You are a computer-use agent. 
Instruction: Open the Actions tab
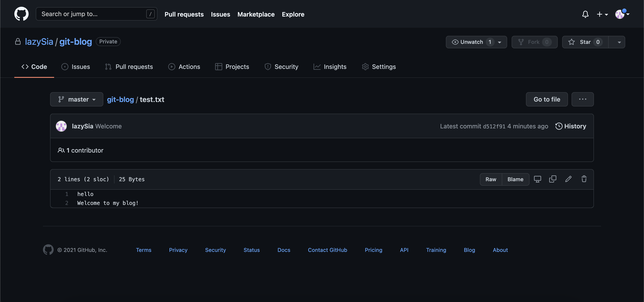(x=184, y=67)
